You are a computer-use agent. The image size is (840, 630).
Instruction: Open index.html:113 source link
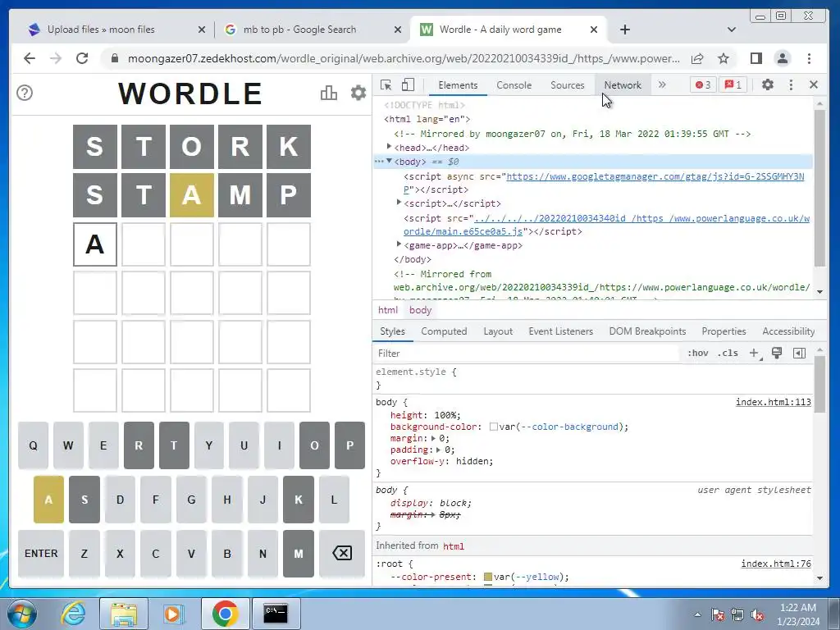click(773, 402)
